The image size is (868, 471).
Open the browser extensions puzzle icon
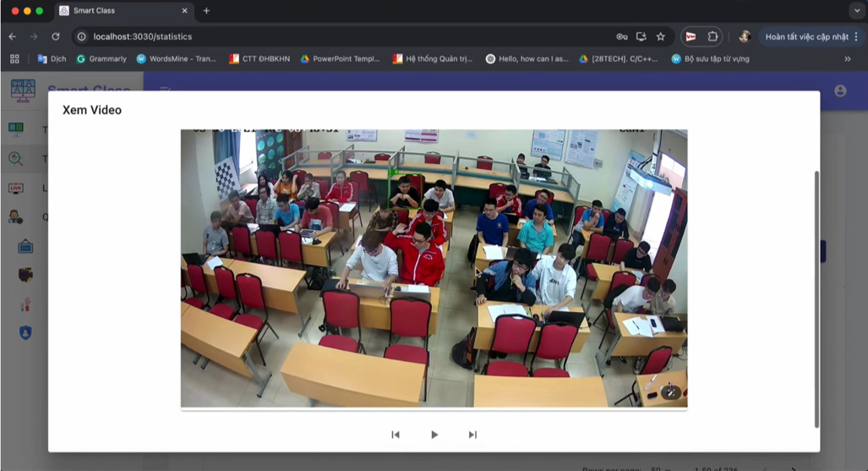click(712, 36)
